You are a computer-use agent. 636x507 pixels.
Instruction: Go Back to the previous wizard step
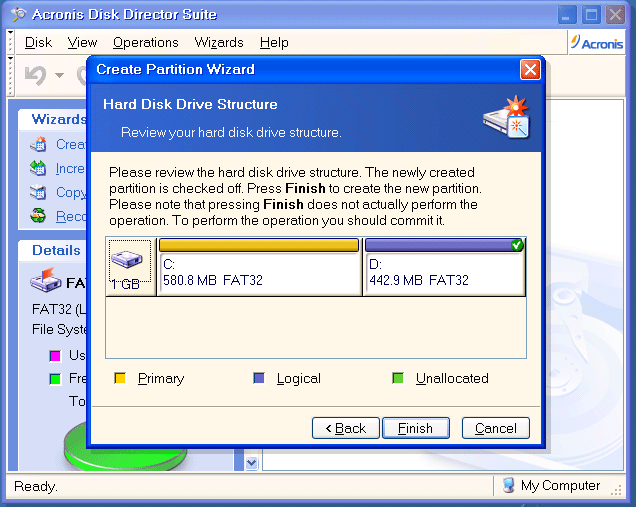345,428
